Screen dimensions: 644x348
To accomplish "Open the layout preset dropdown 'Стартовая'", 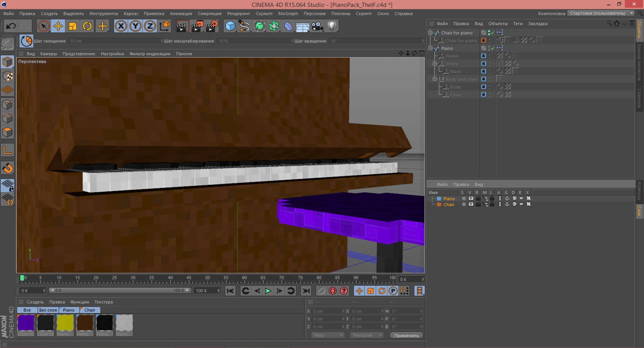I will (x=601, y=13).
